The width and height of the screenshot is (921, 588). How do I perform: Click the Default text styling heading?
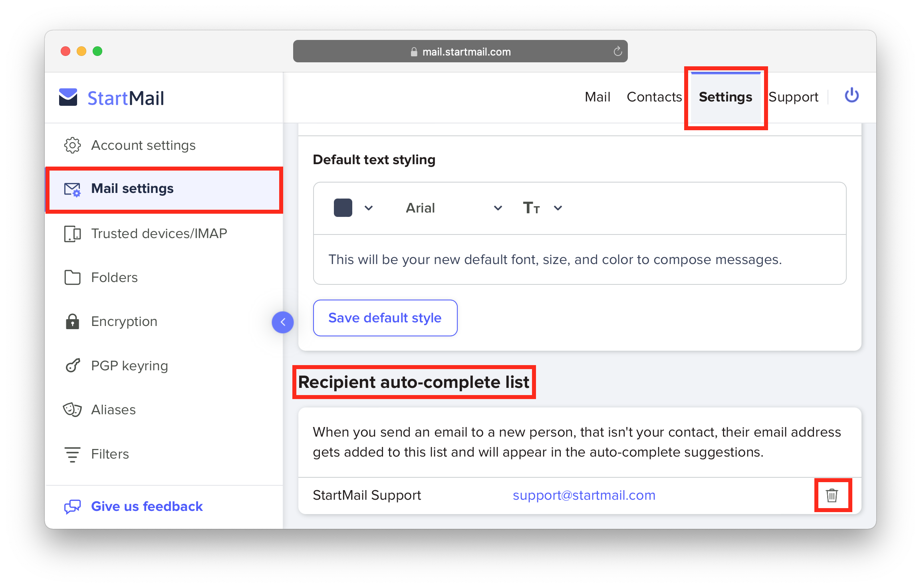pos(374,160)
